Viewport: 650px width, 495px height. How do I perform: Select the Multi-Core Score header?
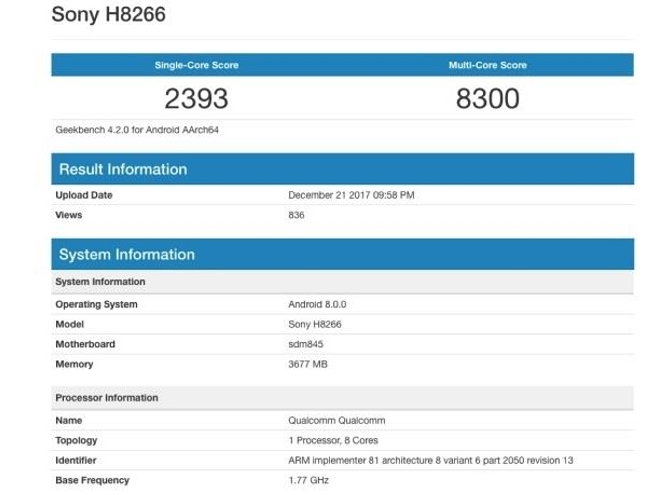(x=488, y=65)
